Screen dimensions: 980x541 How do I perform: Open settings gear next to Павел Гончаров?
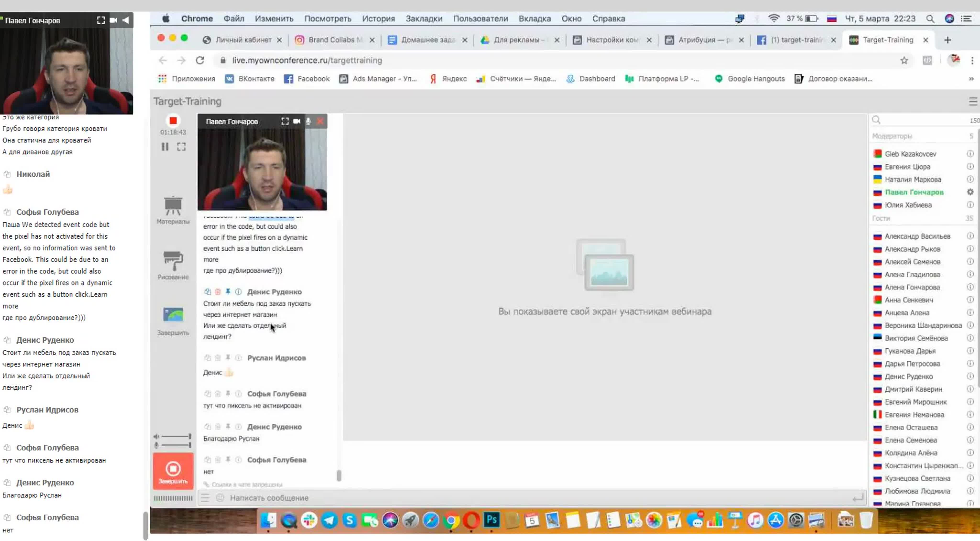[970, 192]
